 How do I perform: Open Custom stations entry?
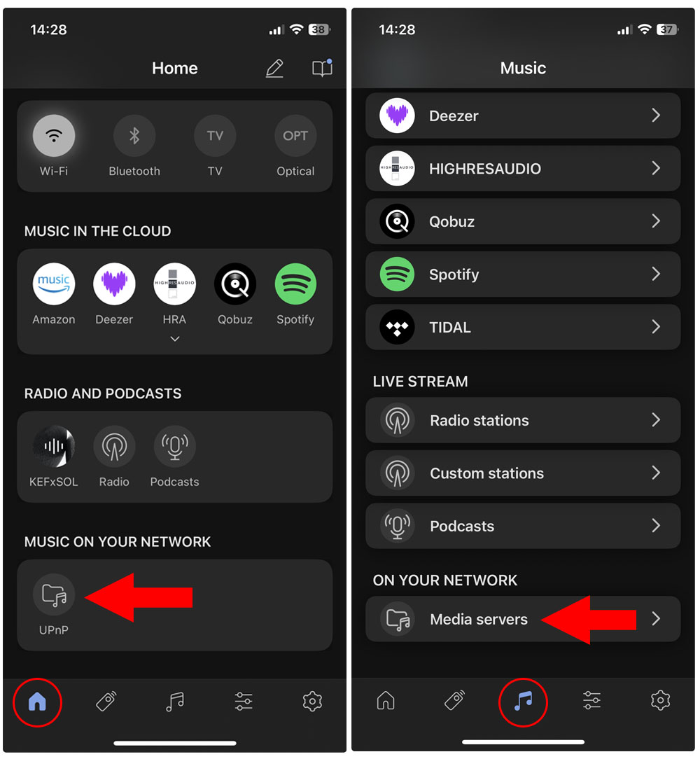[x=523, y=473]
